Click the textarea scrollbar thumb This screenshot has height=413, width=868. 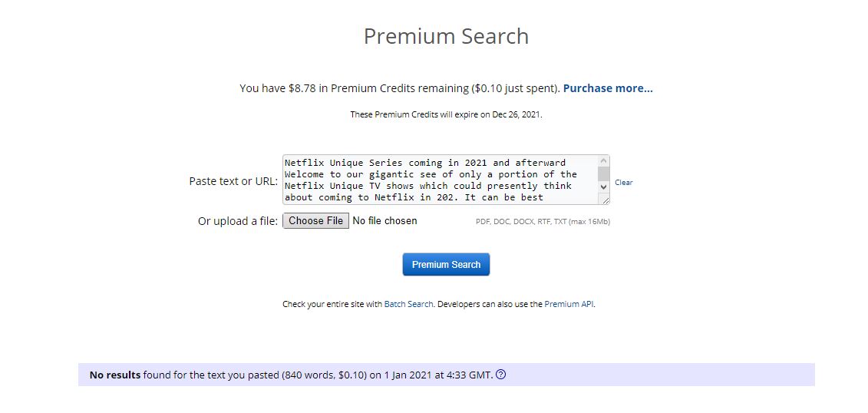[603, 173]
